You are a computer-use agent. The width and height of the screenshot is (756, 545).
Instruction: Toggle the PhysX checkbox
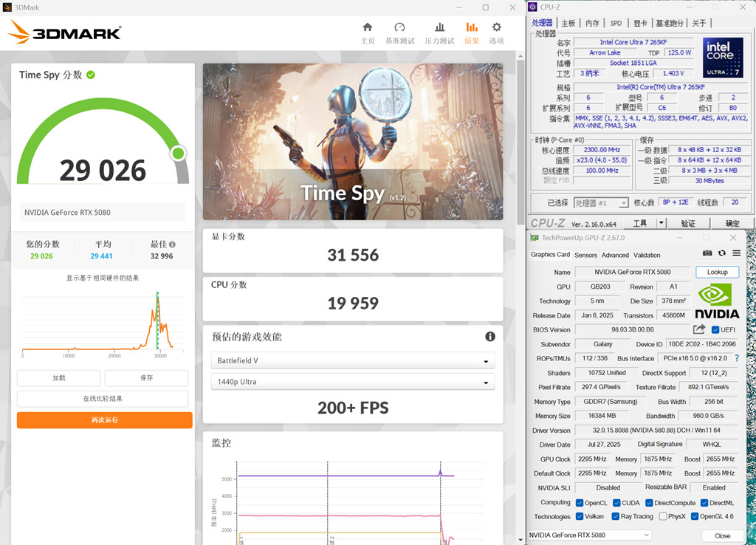tap(663, 516)
